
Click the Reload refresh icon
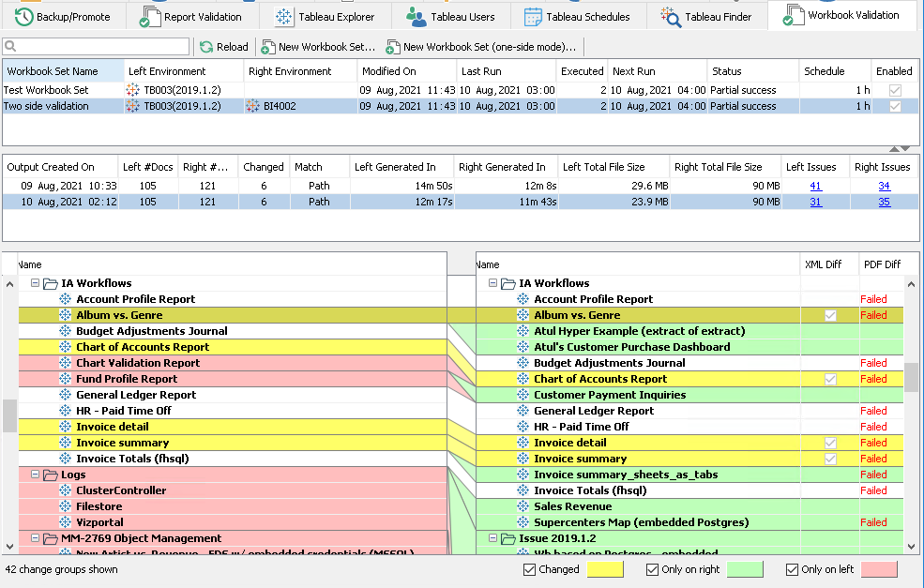(x=206, y=47)
